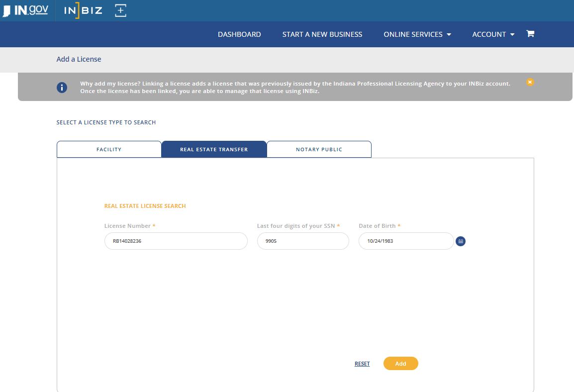This screenshot has width=574, height=392.
Task: Dismiss the 'Why add my license' banner
Action: [530, 82]
